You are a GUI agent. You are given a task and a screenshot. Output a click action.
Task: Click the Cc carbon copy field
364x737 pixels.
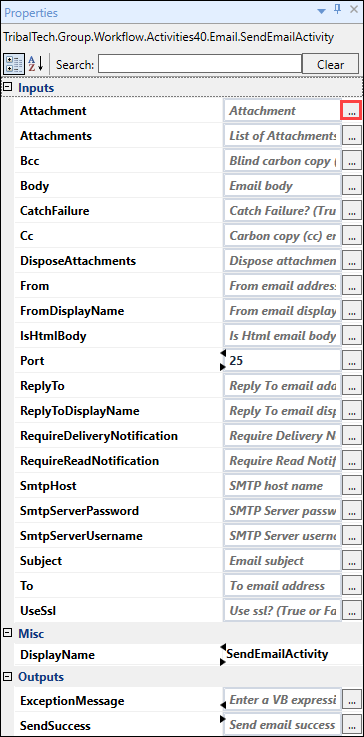[282, 236]
